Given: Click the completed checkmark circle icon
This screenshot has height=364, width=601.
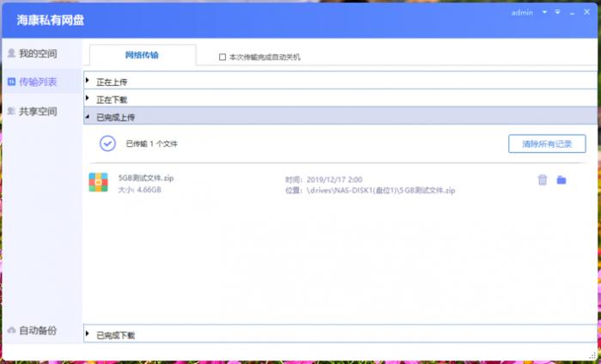Looking at the screenshot, I should [107, 143].
